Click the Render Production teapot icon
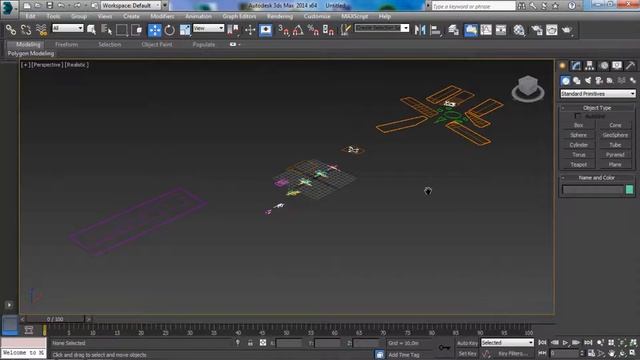The width and height of the screenshot is (640, 360). coord(567,30)
